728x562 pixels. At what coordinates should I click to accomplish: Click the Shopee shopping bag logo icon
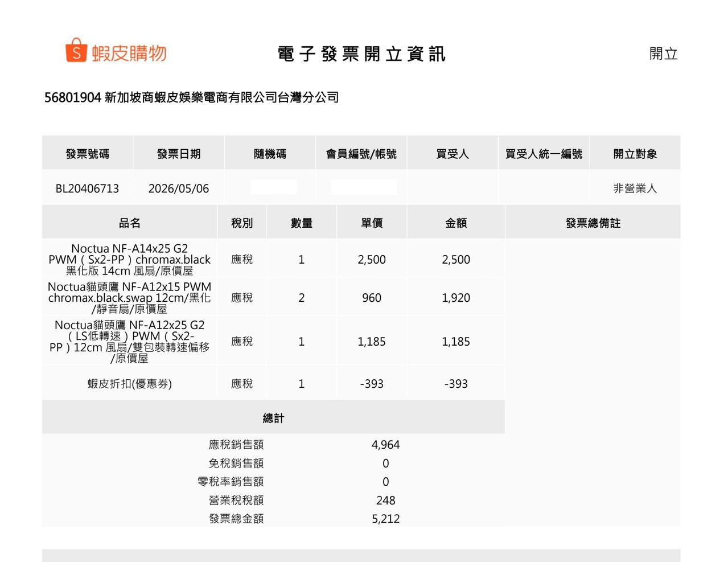[x=76, y=50]
